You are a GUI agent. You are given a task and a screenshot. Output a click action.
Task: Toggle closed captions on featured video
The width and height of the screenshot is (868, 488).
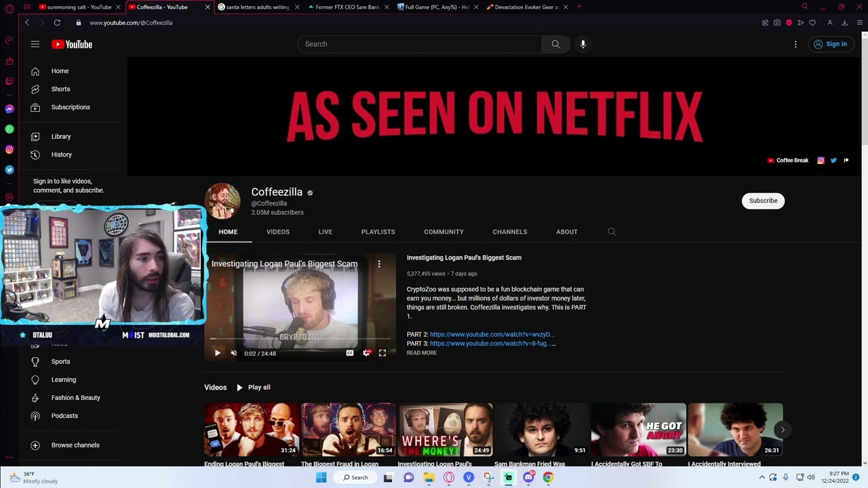point(350,353)
